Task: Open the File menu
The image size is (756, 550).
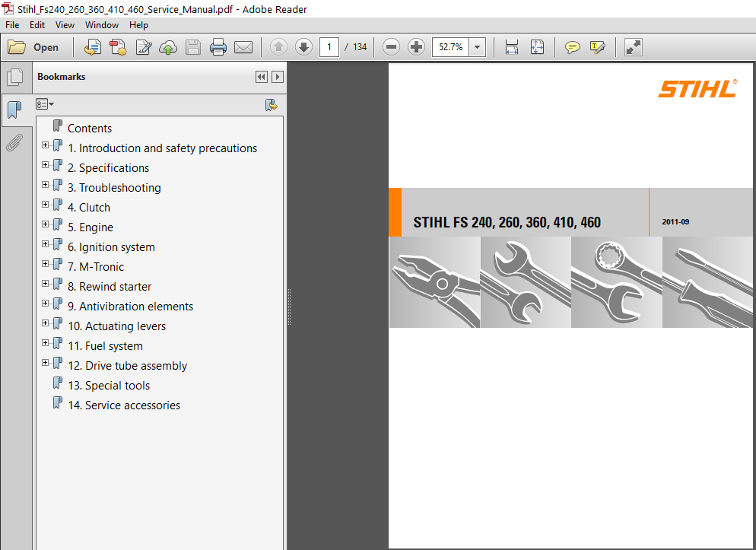Action: coord(12,25)
